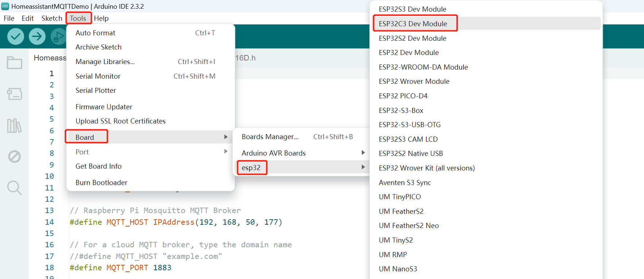This screenshot has width=644, height=279.
Task: Open the Library Manager books icon
Action: click(x=15, y=126)
